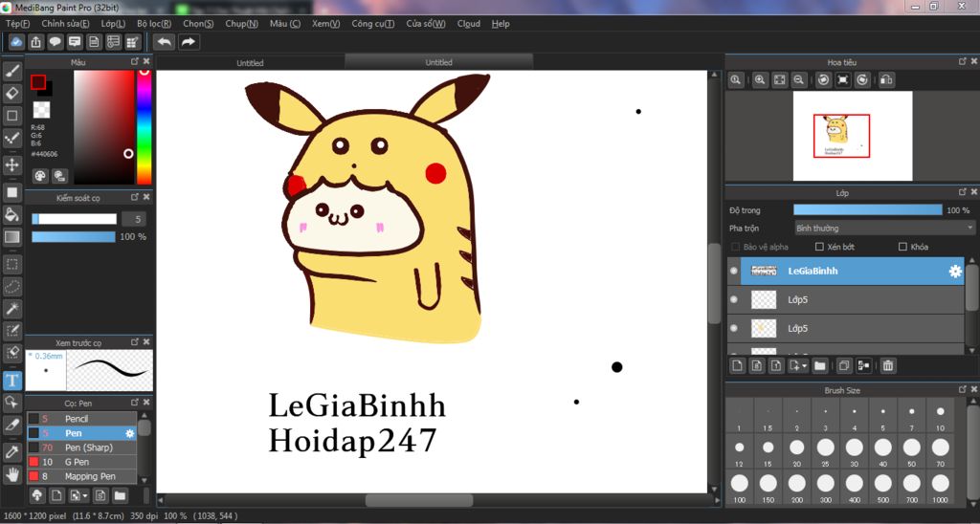980x524 pixels.
Task: Add layer folder in the layer panel
Action: pyautogui.click(x=820, y=366)
